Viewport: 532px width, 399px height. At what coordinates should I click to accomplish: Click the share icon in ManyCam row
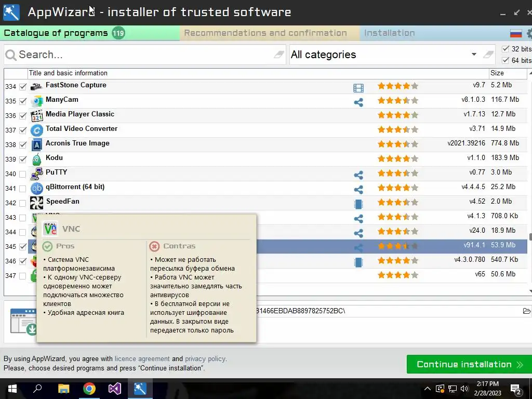coord(358,102)
